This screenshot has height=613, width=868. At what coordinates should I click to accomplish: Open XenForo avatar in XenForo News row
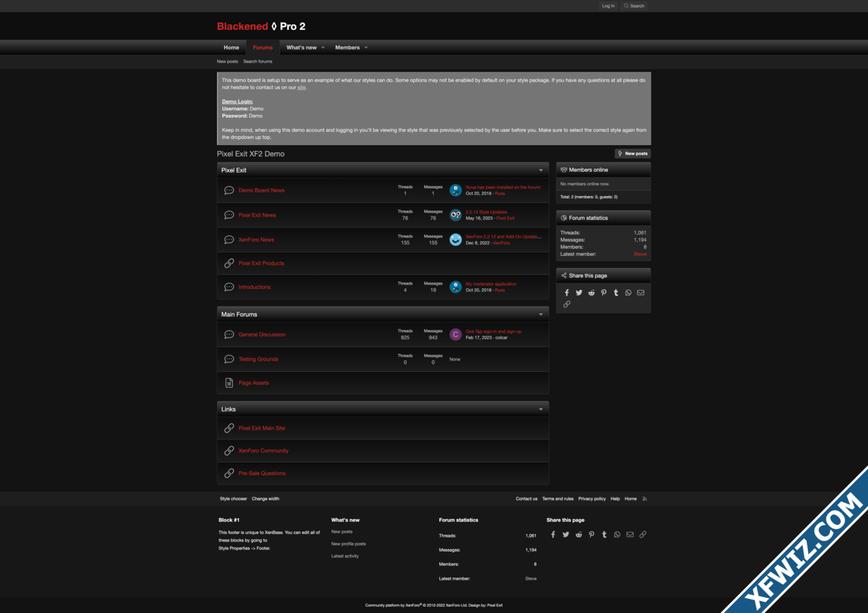pyautogui.click(x=455, y=239)
